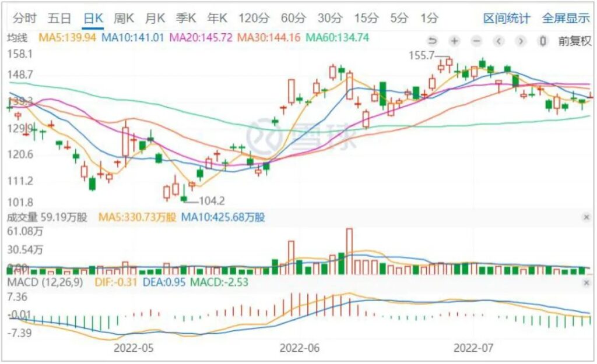This screenshot has width=597, height=364.
Task: Toggle the MA60 moving average label
Action: pos(338,38)
